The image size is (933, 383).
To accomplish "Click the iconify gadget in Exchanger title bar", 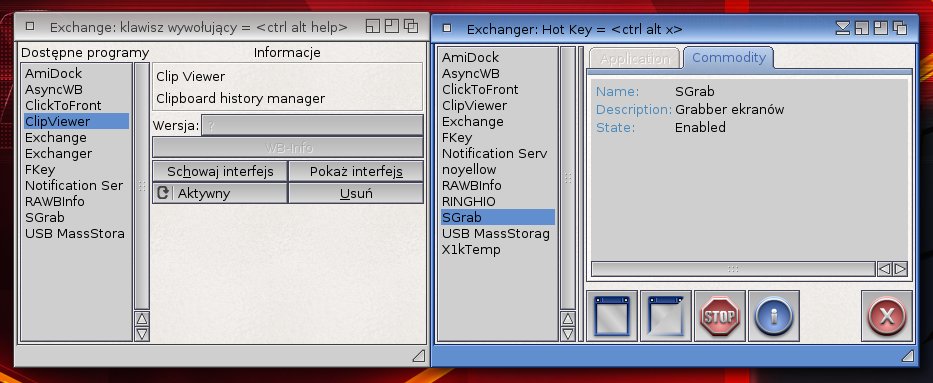I will point(843,28).
